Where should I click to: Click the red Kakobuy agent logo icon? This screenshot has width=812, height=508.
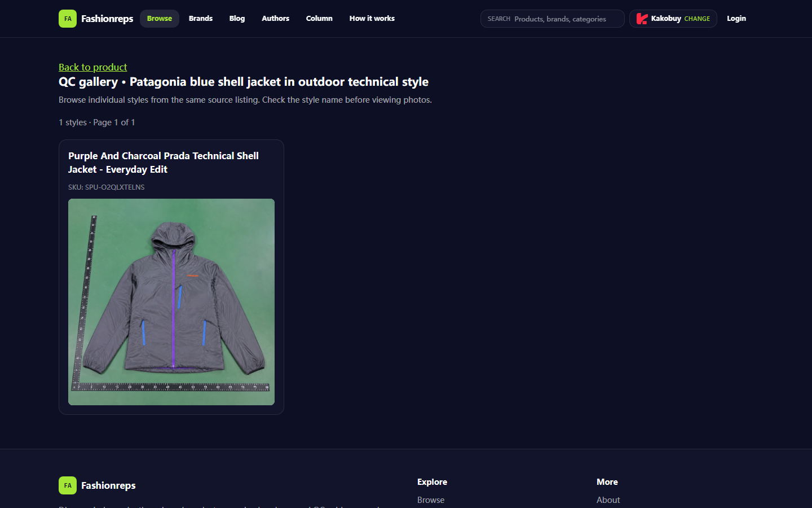pyautogui.click(x=642, y=19)
